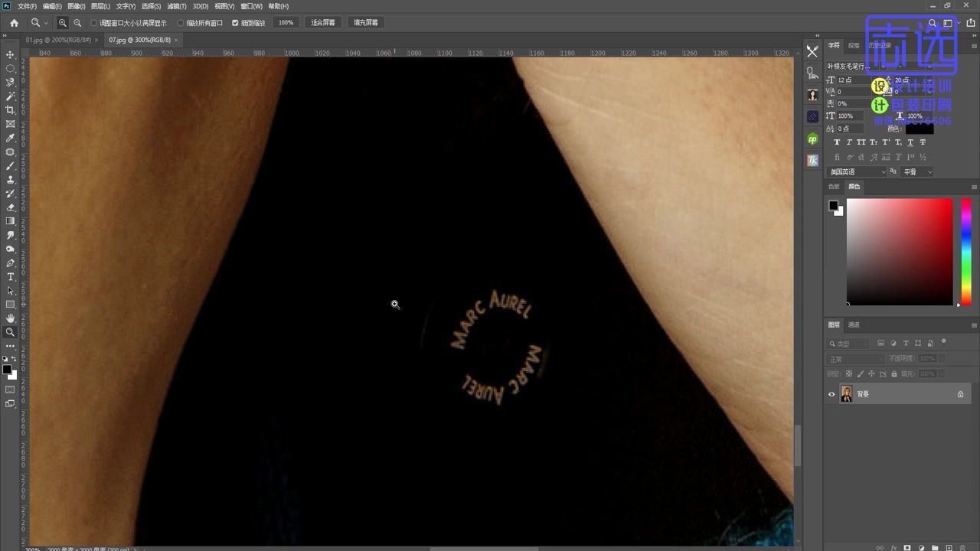The height and width of the screenshot is (551, 980).
Task: Switch to the 色板 tab
Action: (x=834, y=187)
